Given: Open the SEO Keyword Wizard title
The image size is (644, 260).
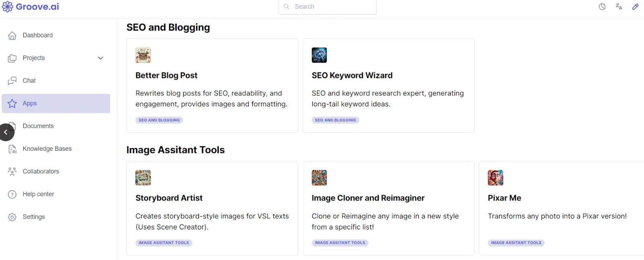Looking at the screenshot, I should tap(352, 76).
